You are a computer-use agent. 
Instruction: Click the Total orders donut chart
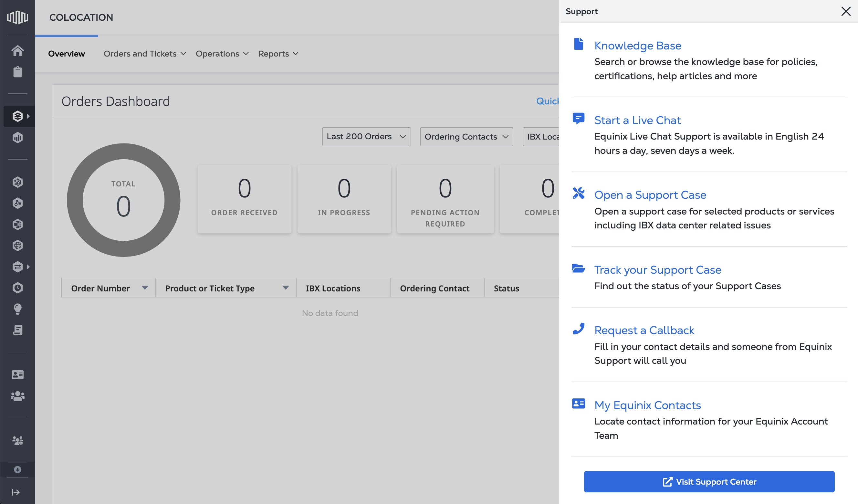click(x=123, y=200)
